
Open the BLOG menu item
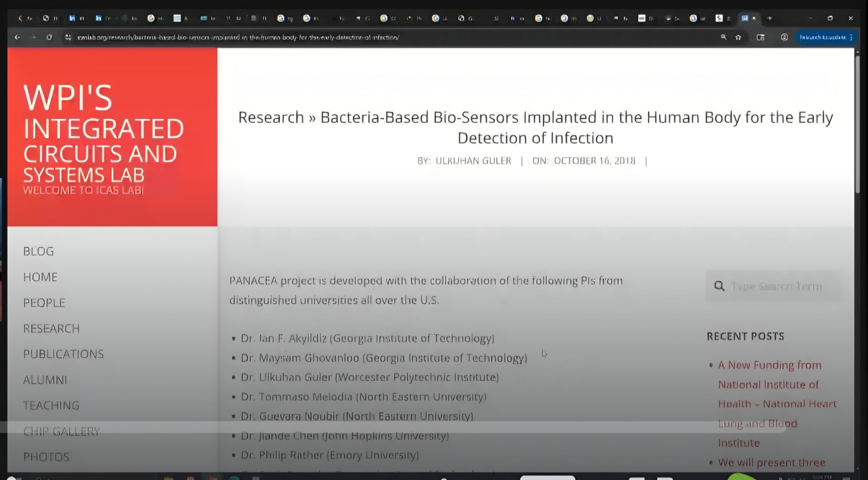point(38,251)
